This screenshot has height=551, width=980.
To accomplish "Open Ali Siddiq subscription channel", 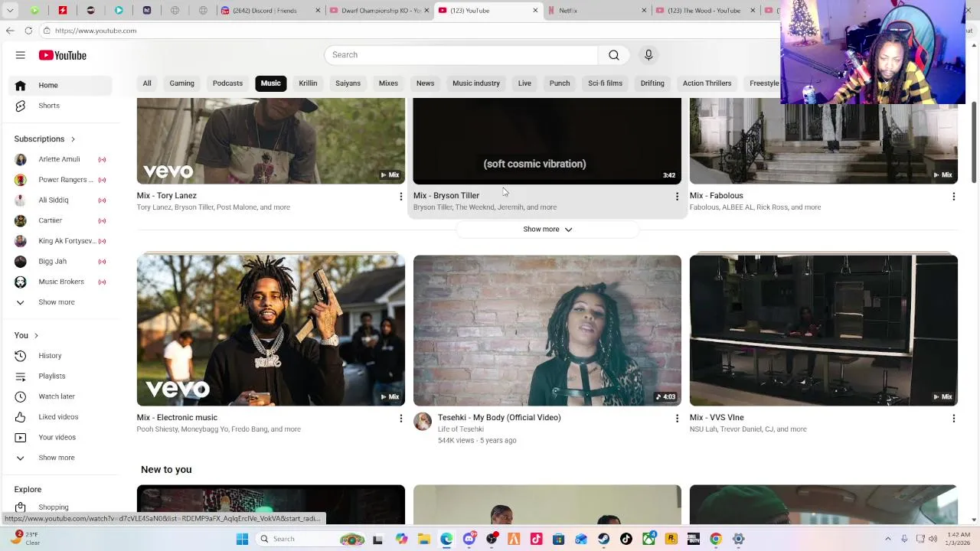I will 61,201.
